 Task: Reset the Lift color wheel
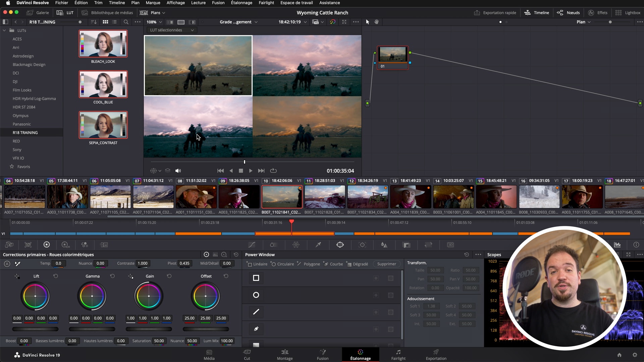pyautogui.click(x=56, y=276)
